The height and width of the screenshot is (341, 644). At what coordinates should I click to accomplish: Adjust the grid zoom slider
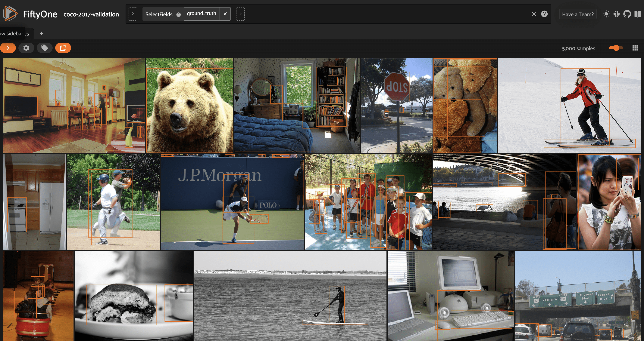[616, 48]
